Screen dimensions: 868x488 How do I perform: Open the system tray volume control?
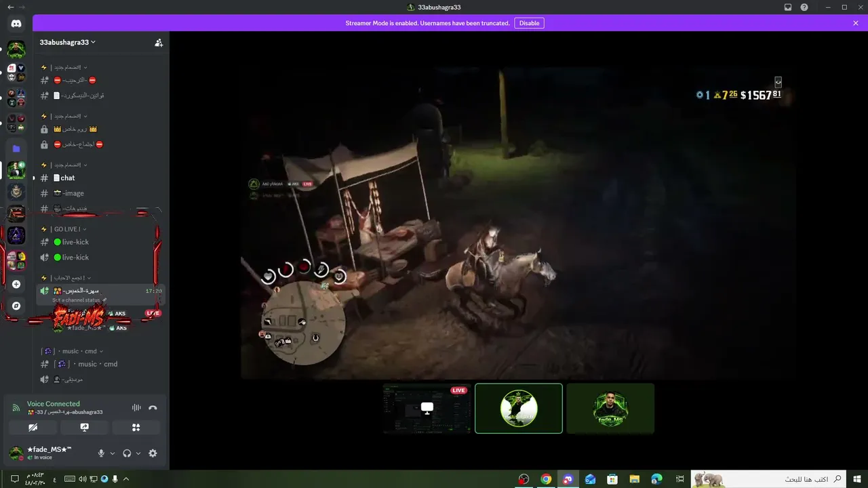tap(82, 479)
